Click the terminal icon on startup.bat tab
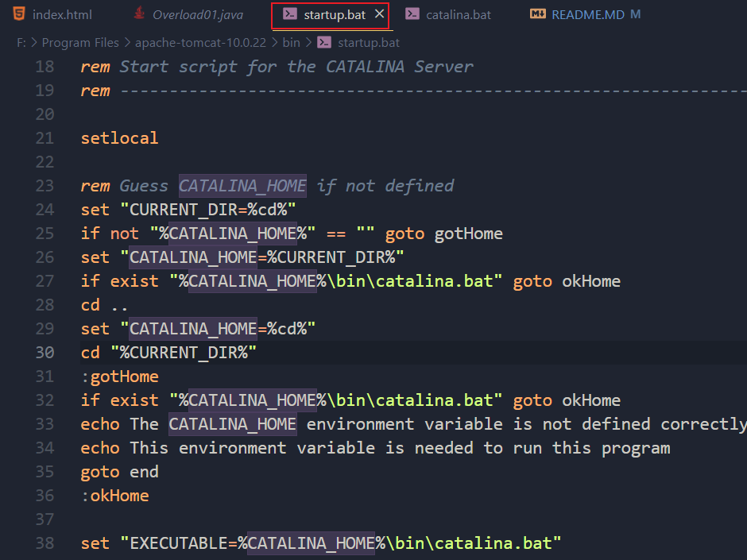The image size is (747, 560). (x=290, y=14)
